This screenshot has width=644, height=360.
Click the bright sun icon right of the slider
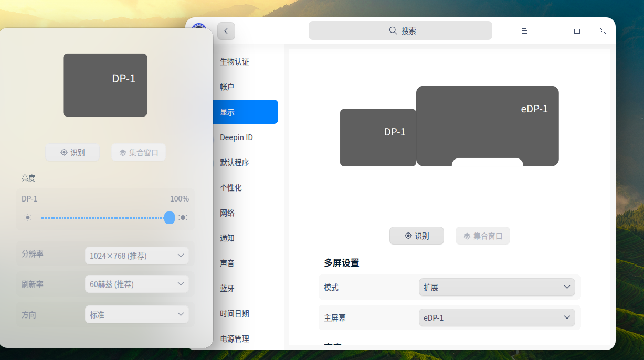[x=183, y=217]
